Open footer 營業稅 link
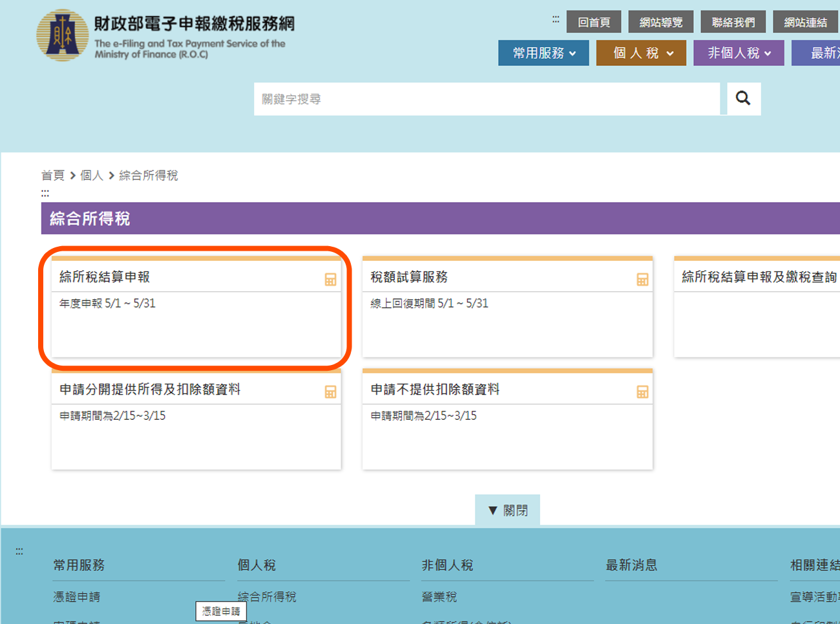The width and height of the screenshot is (840, 624). click(x=439, y=597)
